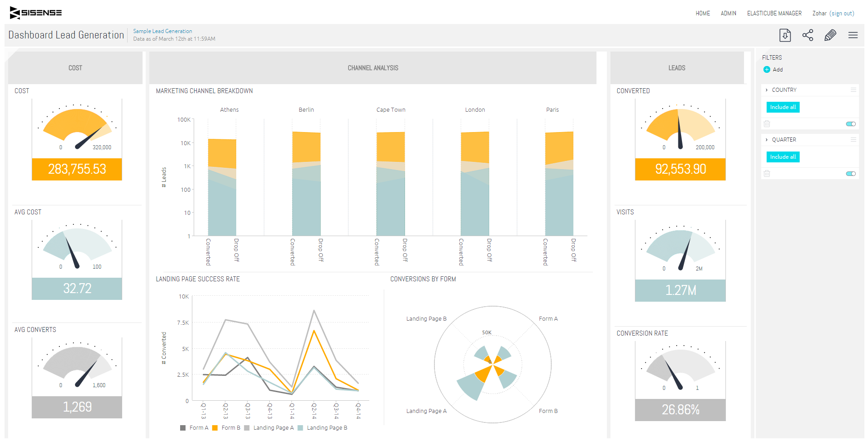Select the VISITS gauge dial
Image resolution: width=868 pixels, height=441 pixels.
click(x=680, y=248)
